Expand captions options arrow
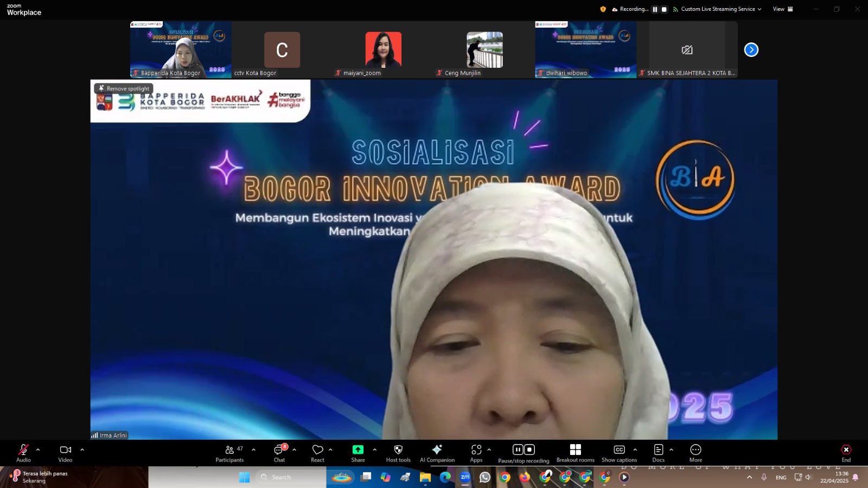Screen dimensions: 868x488 click(635, 450)
